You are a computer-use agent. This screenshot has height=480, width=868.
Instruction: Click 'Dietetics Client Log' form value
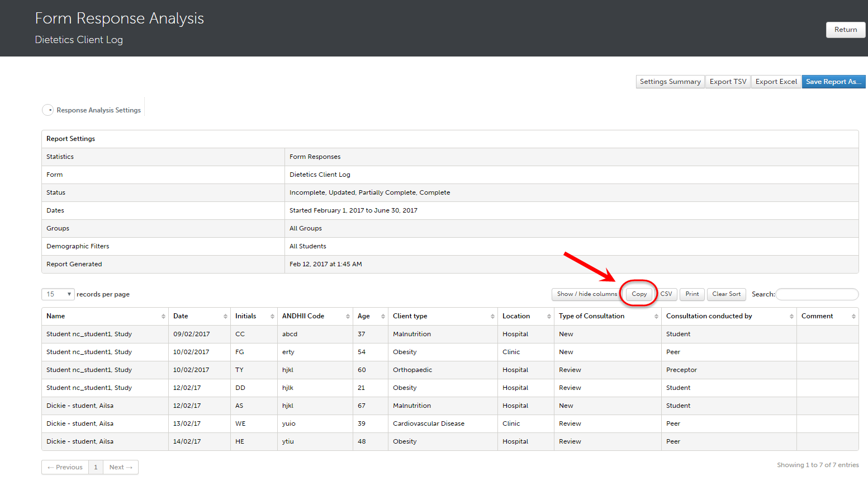click(x=320, y=175)
